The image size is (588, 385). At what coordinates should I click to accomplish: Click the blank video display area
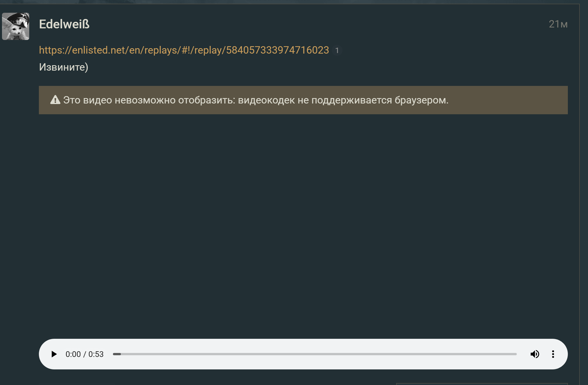point(303,224)
